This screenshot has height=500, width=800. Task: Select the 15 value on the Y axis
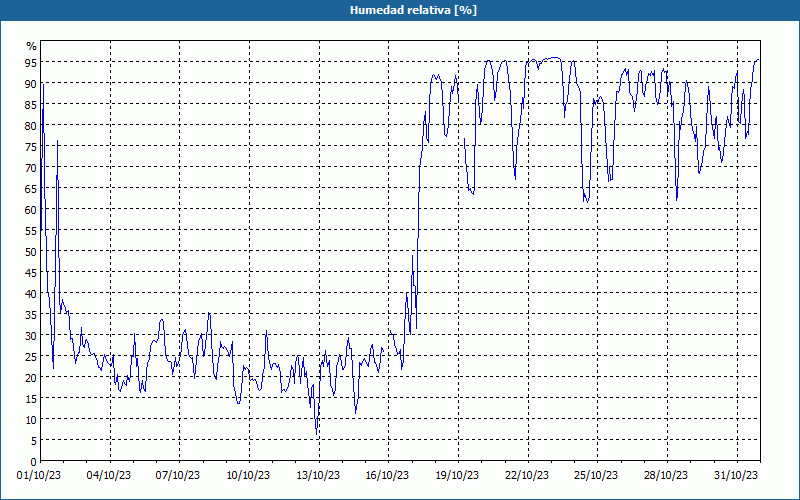[x=31, y=398]
